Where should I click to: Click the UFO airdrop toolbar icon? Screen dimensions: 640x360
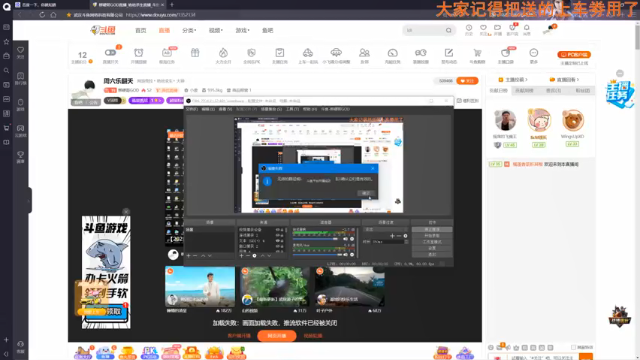336,53
